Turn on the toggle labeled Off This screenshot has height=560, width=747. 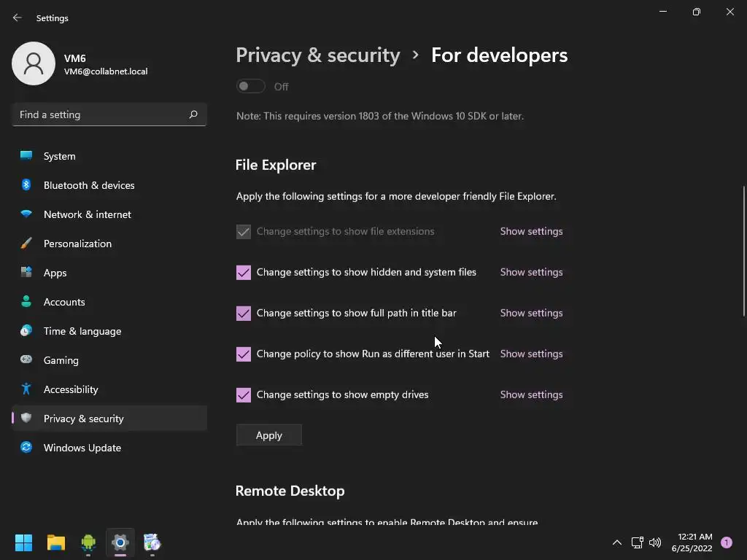pos(250,87)
